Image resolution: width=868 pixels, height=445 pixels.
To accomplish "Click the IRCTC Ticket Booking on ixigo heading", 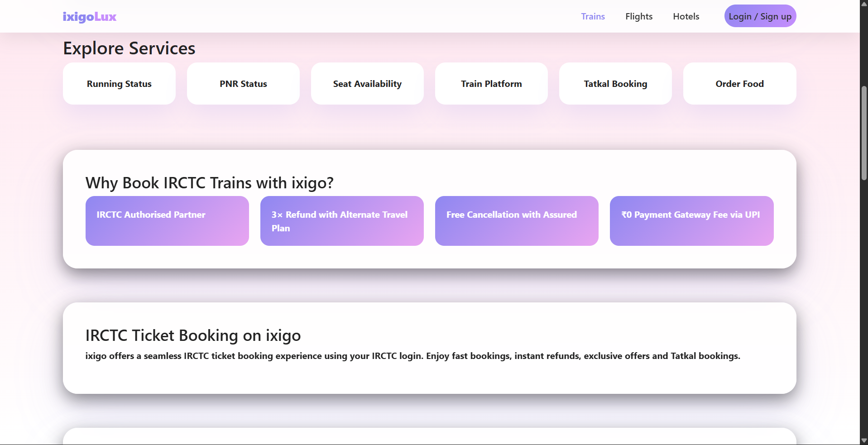I will 193,335.
